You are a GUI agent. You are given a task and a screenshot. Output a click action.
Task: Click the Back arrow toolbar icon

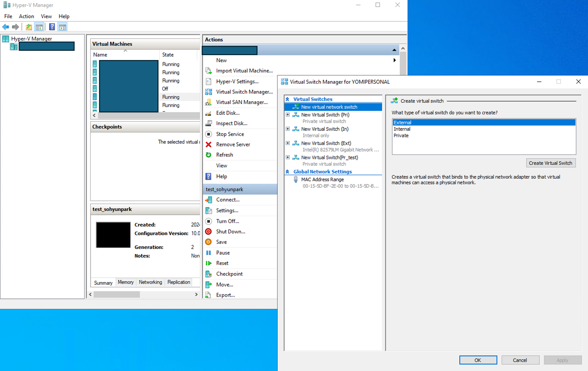pyautogui.click(x=6, y=27)
